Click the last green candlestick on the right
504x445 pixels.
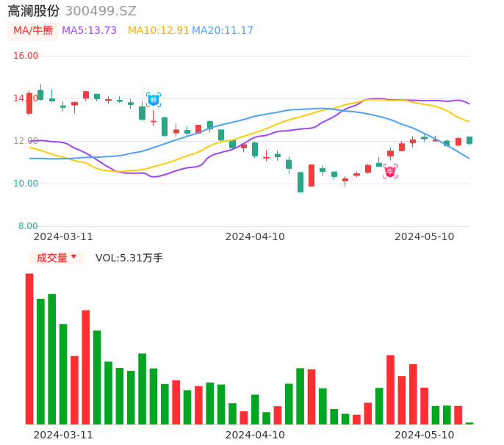(x=469, y=140)
